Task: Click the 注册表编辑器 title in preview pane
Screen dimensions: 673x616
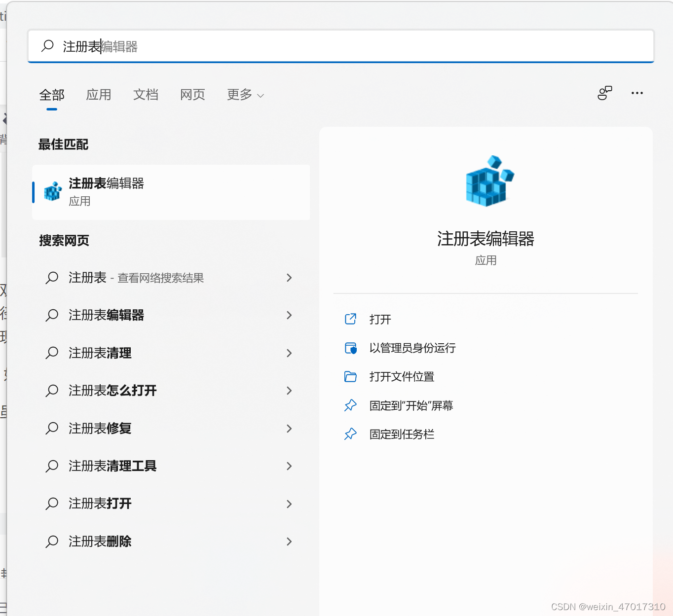Action: click(x=486, y=239)
